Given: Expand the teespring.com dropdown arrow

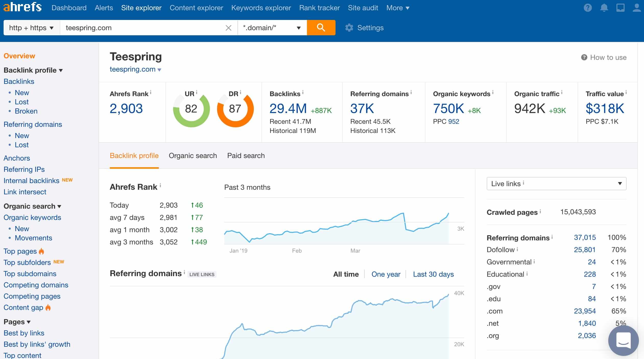Looking at the screenshot, I should click(161, 69).
